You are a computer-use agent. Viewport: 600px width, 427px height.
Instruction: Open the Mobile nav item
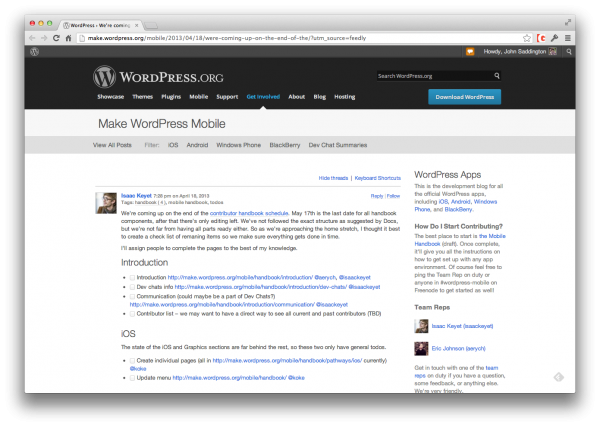click(x=199, y=97)
